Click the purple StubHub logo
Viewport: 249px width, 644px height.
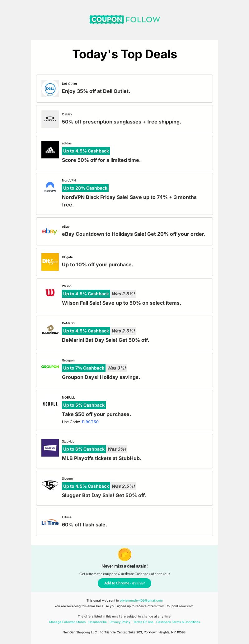[x=50, y=448]
